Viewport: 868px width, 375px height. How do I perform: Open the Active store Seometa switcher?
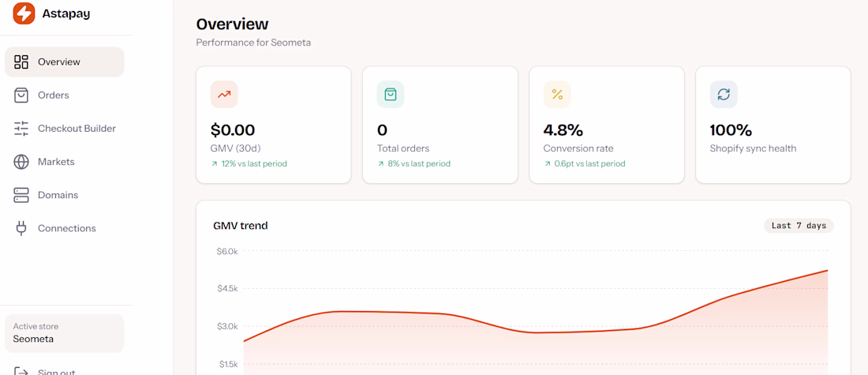pyautogui.click(x=64, y=333)
